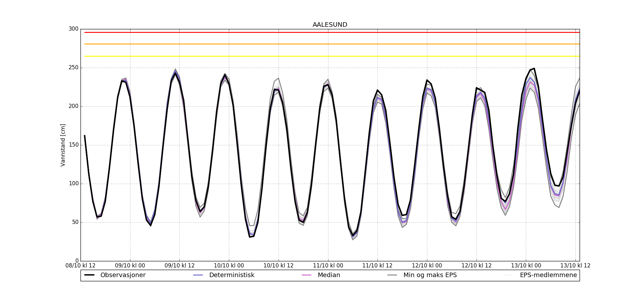Click the x-axis label 10/10 kl 12
This screenshot has height=290, width=644.
coord(279,266)
